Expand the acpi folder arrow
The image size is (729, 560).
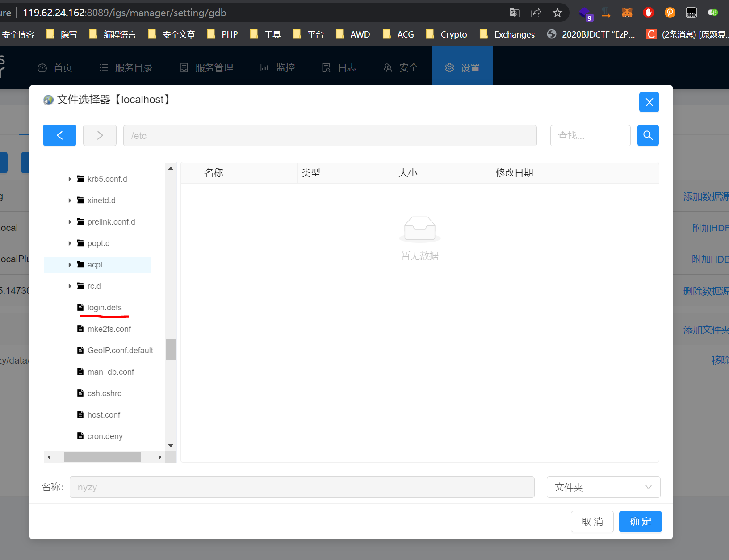point(70,265)
